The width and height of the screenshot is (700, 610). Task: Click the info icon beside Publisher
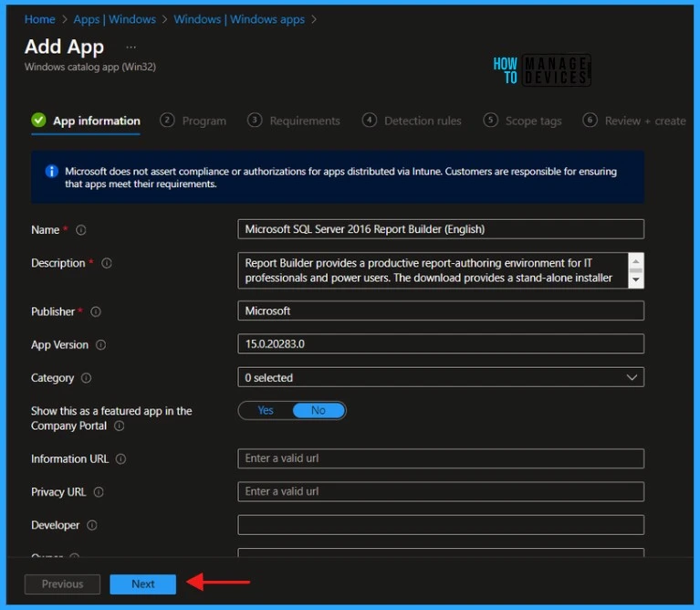tap(96, 311)
